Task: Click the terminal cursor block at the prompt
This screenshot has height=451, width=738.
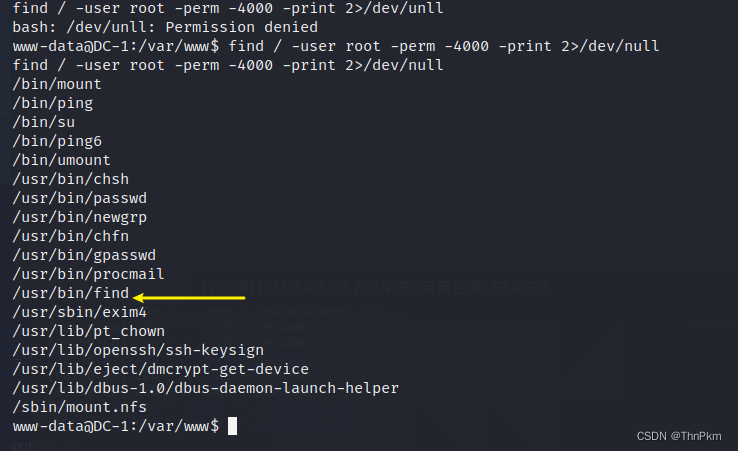Action: click(x=232, y=427)
